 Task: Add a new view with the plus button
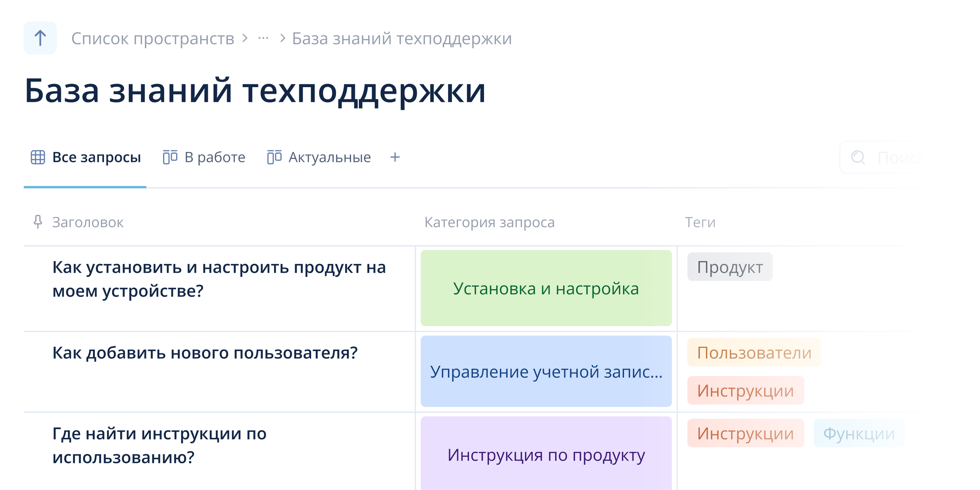[x=395, y=157]
